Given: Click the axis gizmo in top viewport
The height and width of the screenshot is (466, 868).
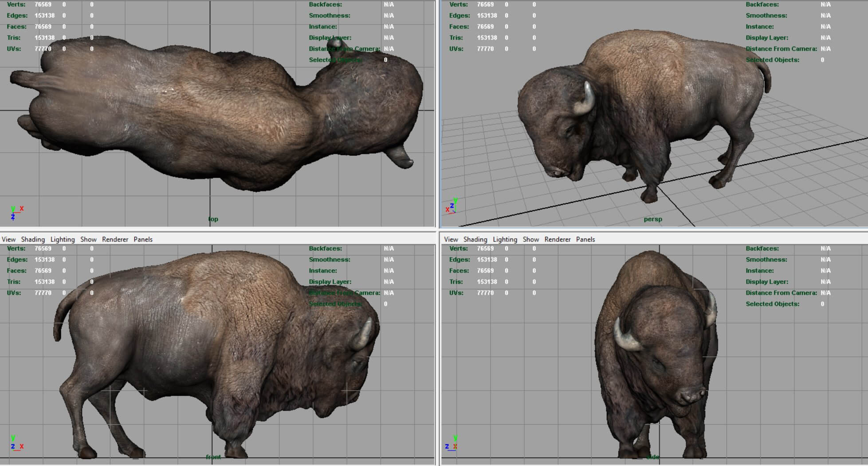Looking at the screenshot, I should coord(16,213).
